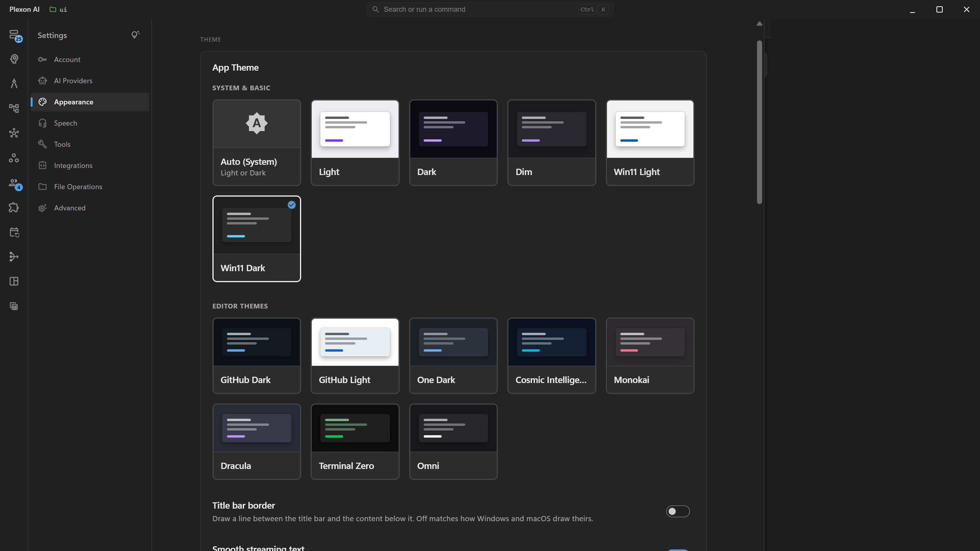Choose the Terminal Zero theme

pos(355,442)
